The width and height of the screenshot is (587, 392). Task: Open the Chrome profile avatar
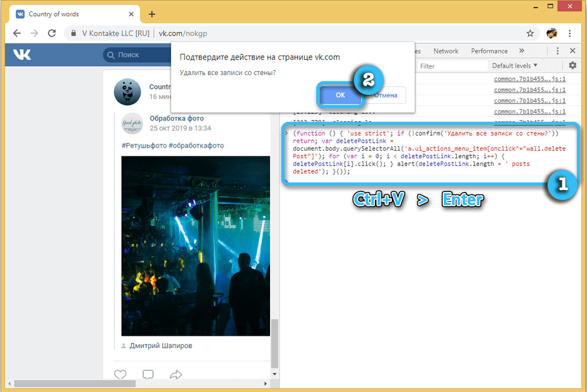(x=551, y=33)
